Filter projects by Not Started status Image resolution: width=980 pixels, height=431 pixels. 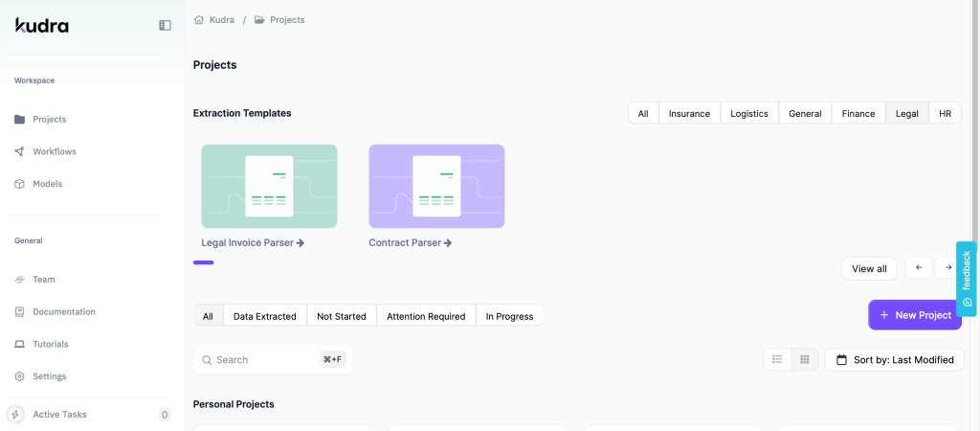(342, 316)
